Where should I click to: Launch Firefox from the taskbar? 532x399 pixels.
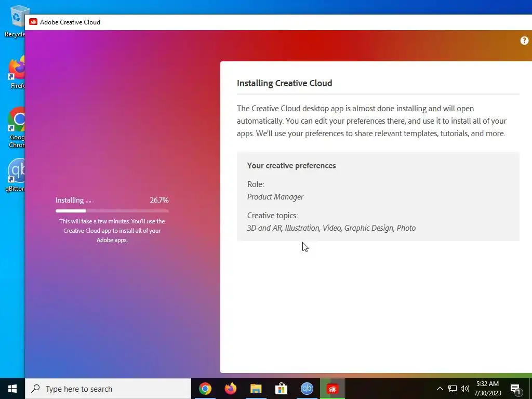pos(230,389)
